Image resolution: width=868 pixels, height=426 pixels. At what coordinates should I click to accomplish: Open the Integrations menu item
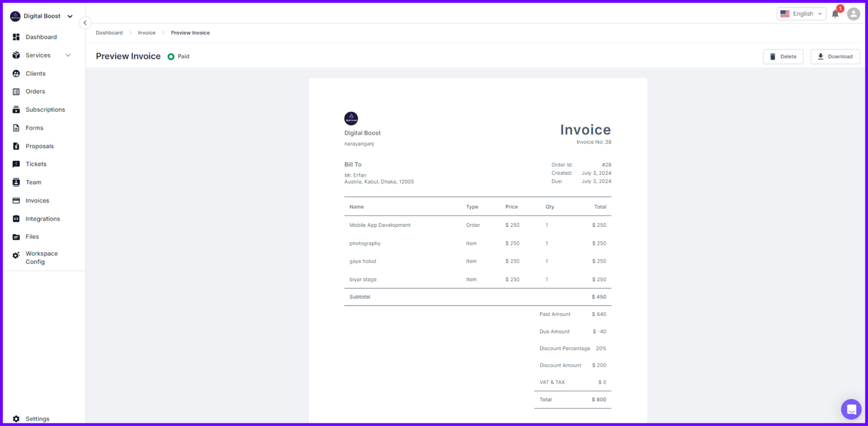[x=43, y=219]
